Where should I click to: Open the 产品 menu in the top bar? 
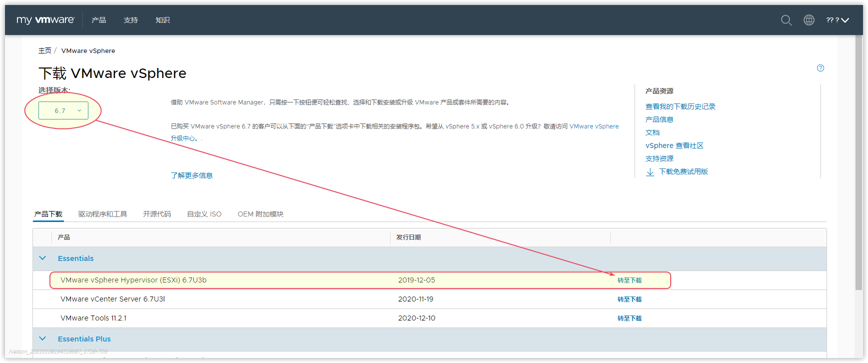click(x=99, y=20)
